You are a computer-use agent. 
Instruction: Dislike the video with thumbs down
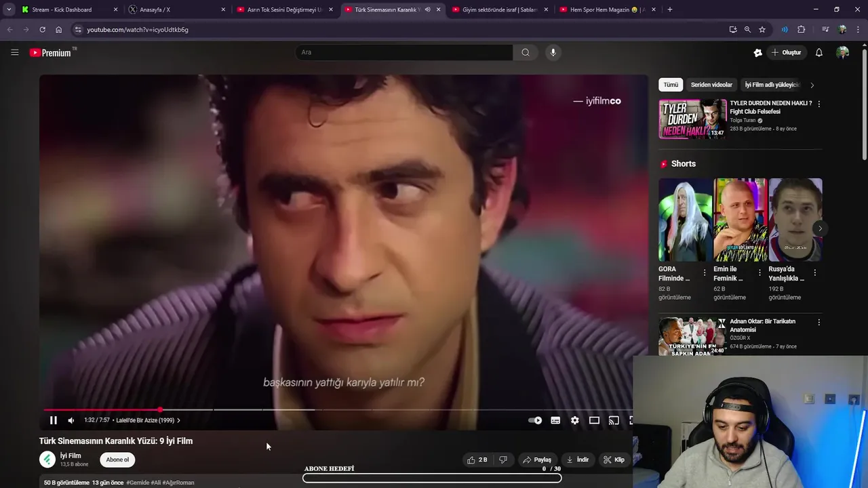coord(502,460)
